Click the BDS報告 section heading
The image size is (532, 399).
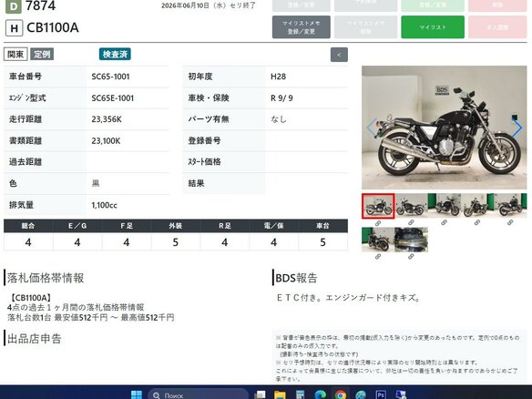(x=296, y=278)
